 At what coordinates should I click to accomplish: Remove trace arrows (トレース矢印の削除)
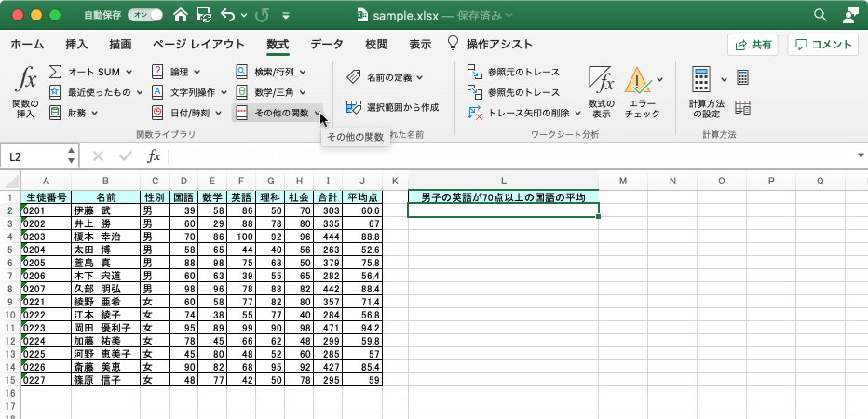[x=519, y=113]
